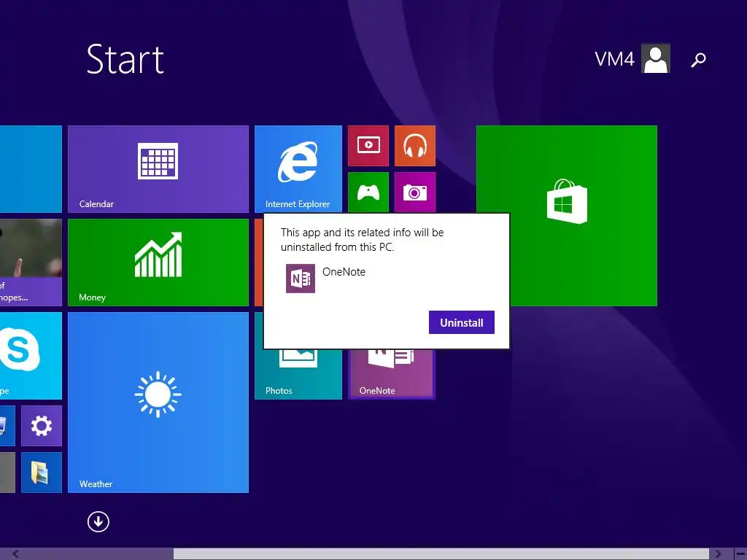Click the horizontal scrollbar thumb

coord(441,554)
